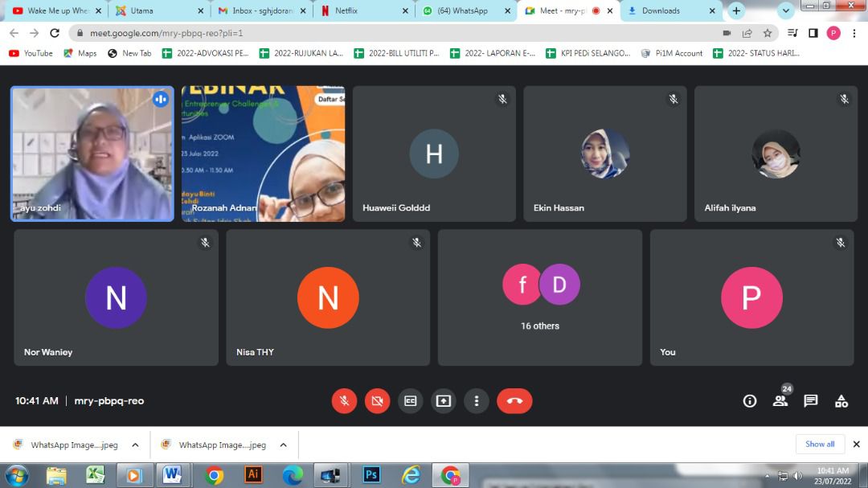Open Photoshop from the Windows taskbar
Image resolution: width=868 pixels, height=488 pixels.
[x=371, y=474]
